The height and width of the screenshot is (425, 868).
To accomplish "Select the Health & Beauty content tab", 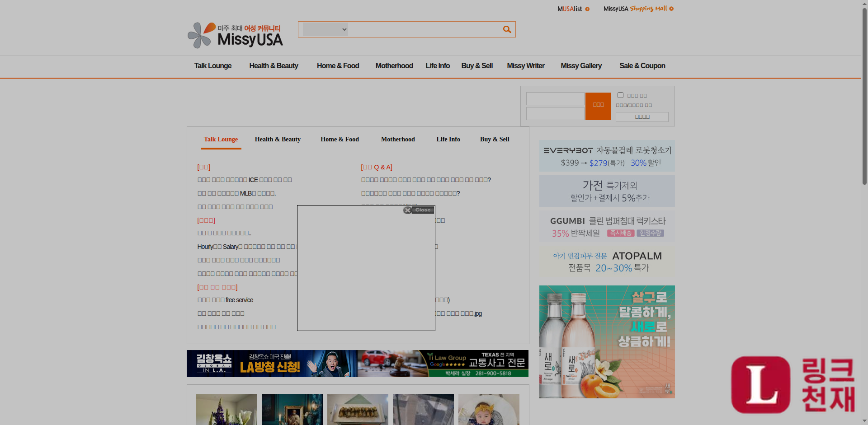I will [x=278, y=140].
